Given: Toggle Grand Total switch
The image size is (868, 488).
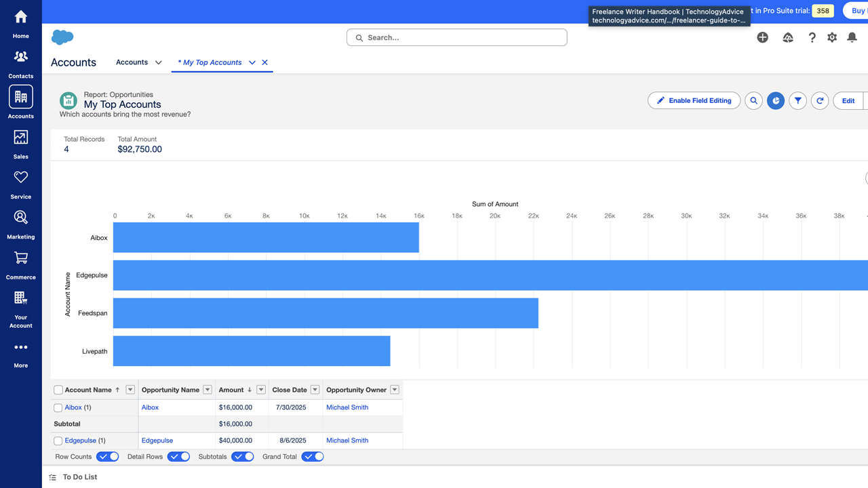Looking at the screenshot, I should coord(313,457).
